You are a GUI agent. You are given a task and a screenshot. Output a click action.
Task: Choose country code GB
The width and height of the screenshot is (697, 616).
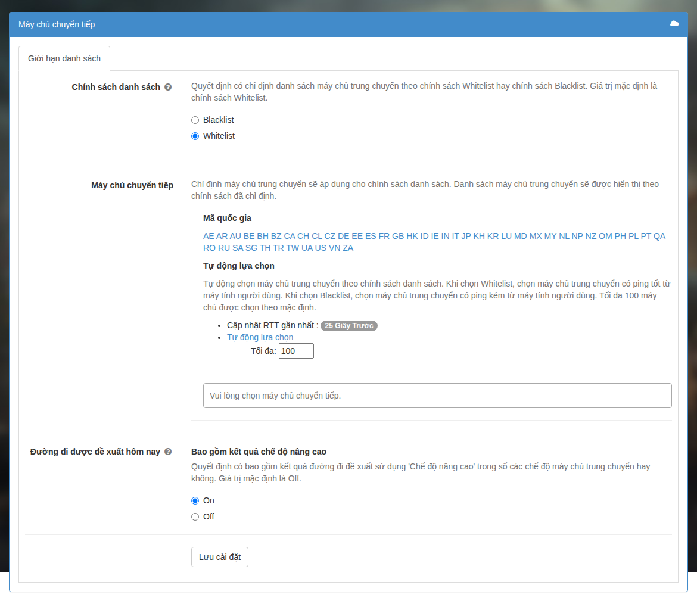[398, 236]
